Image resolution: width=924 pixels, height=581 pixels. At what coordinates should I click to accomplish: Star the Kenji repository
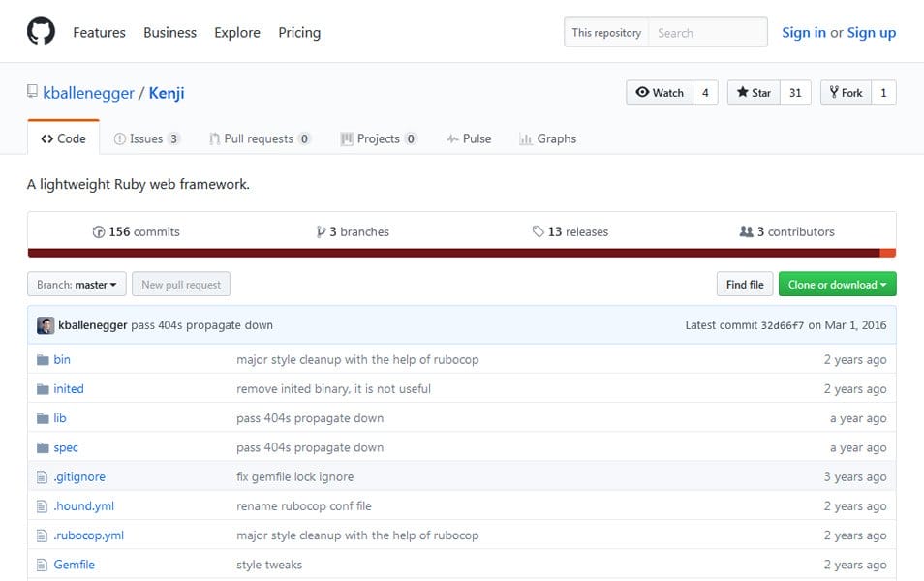point(754,93)
